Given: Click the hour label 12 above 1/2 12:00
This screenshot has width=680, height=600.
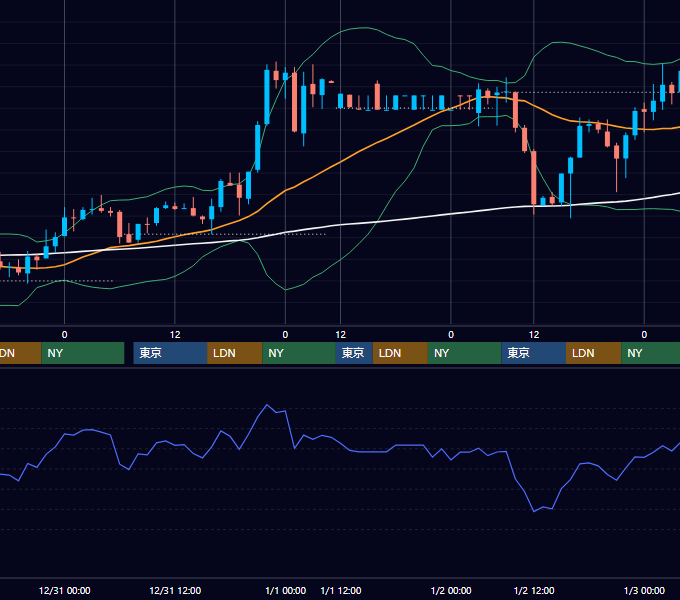Looking at the screenshot, I should (x=534, y=335).
